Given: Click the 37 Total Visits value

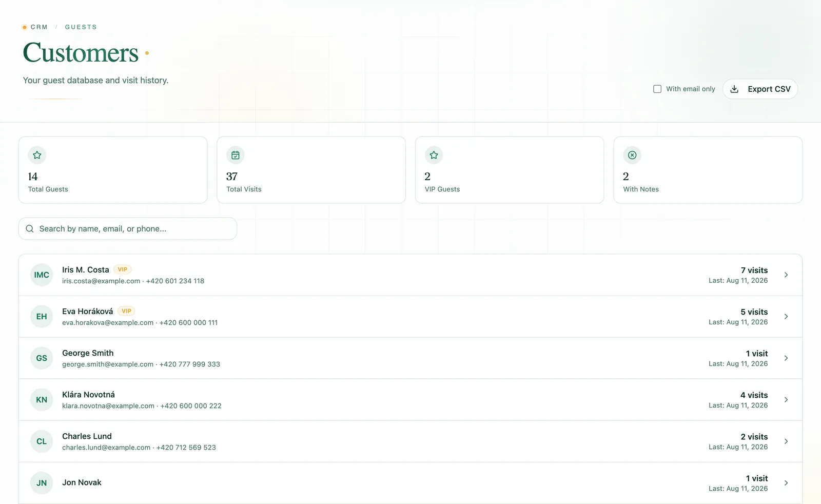Looking at the screenshot, I should 232,177.
